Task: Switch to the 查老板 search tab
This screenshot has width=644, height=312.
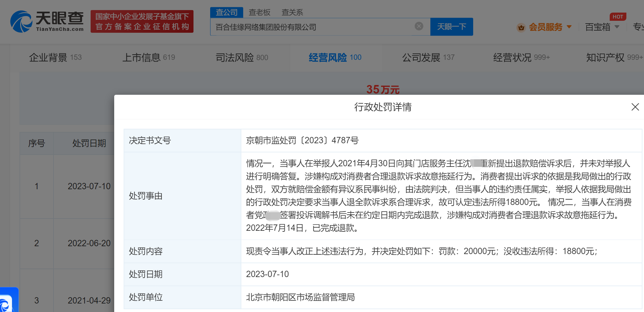Action: point(260,12)
